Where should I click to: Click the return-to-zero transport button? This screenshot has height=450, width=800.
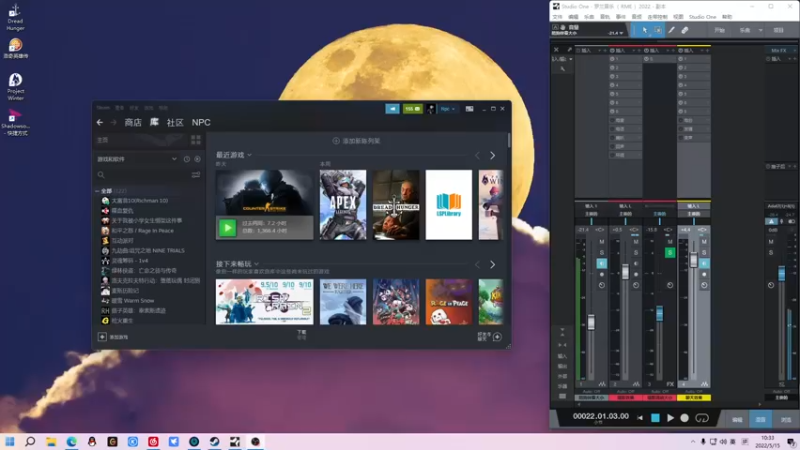(640, 418)
